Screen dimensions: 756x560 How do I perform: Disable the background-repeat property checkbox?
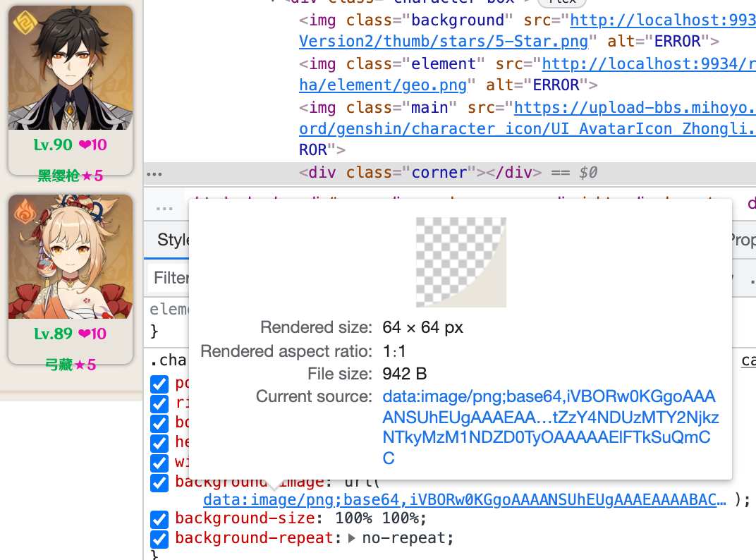click(x=159, y=538)
